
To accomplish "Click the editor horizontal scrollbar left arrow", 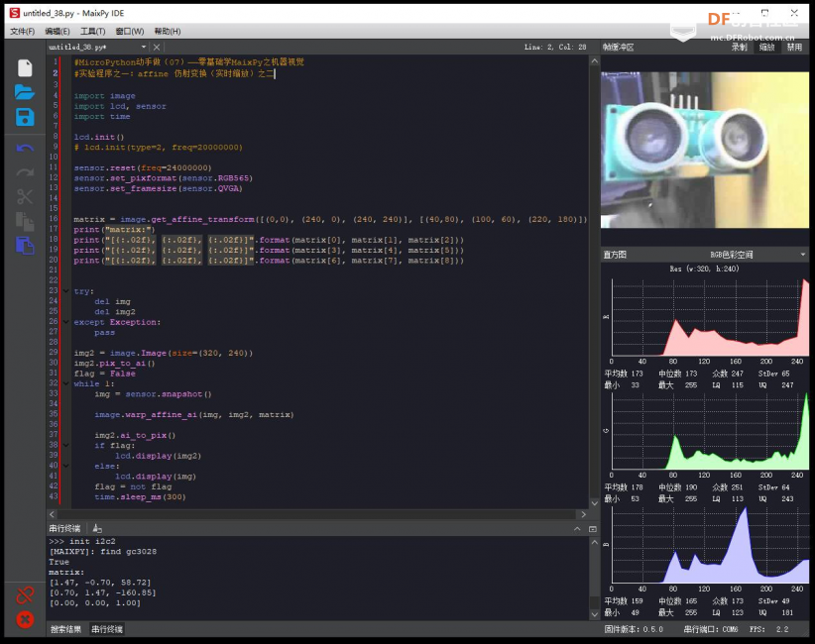I will pyautogui.click(x=52, y=514).
